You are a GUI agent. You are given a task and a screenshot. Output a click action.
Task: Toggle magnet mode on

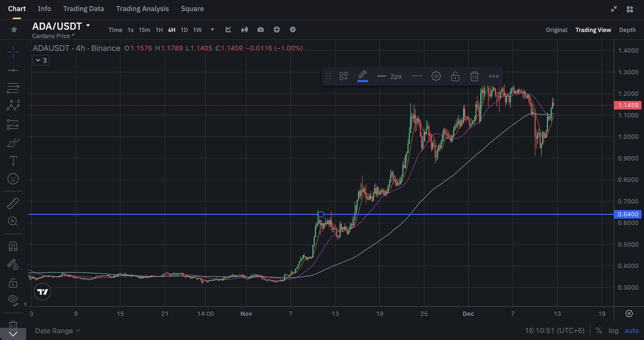click(x=13, y=246)
